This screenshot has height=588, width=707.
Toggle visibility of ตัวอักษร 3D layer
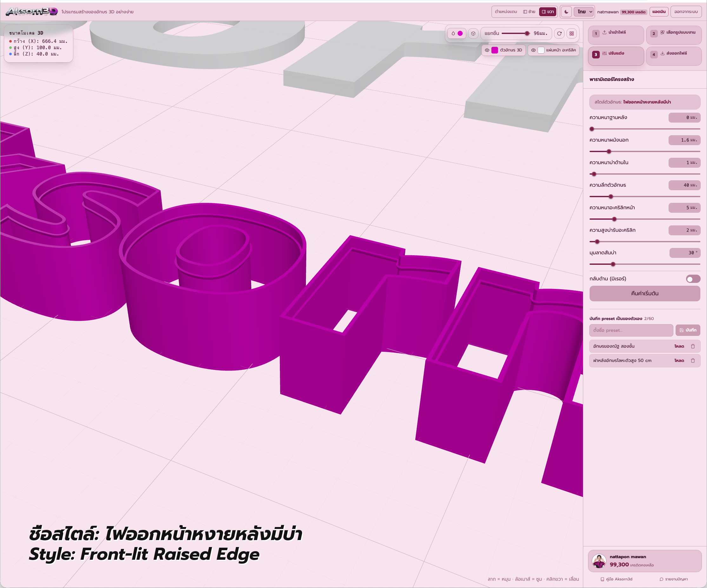pyautogui.click(x=487, y=50)
